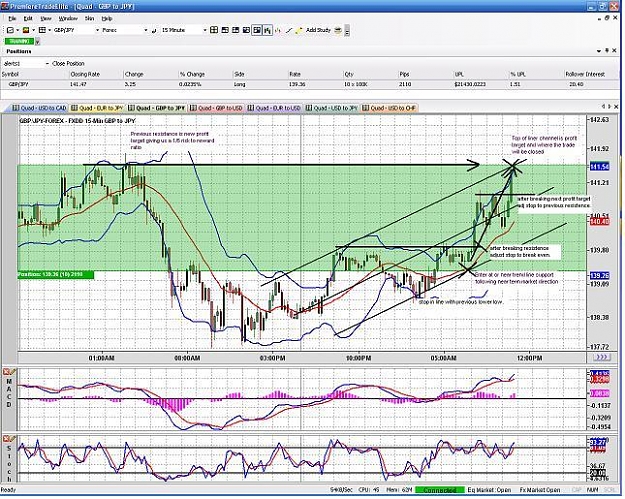The height and width of the screenshot is (499, 625).
Task: Open the Edit menu
Action: pos(28,18)
